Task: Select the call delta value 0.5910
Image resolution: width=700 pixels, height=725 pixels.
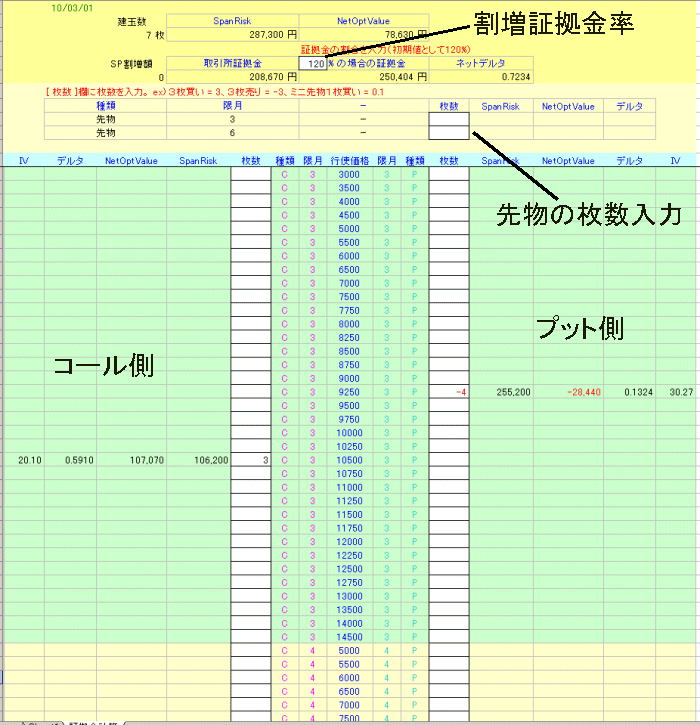Action: (x=74, y=460)
